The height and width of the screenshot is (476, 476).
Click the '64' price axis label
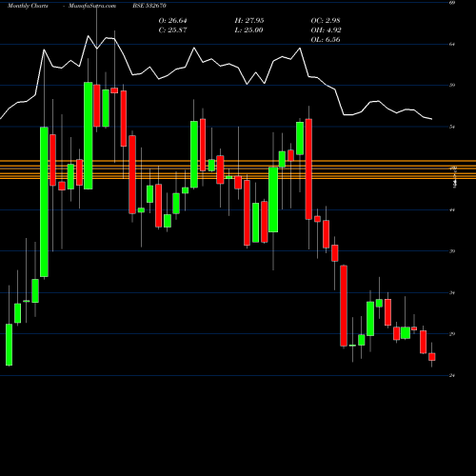pyautogui.click(x=452, y=44)
